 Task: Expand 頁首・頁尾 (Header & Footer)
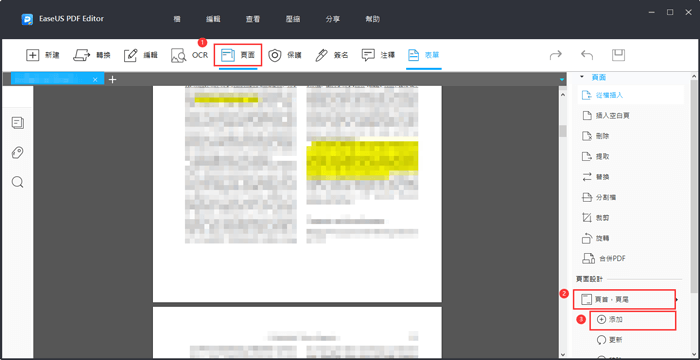tap(624, 299)
